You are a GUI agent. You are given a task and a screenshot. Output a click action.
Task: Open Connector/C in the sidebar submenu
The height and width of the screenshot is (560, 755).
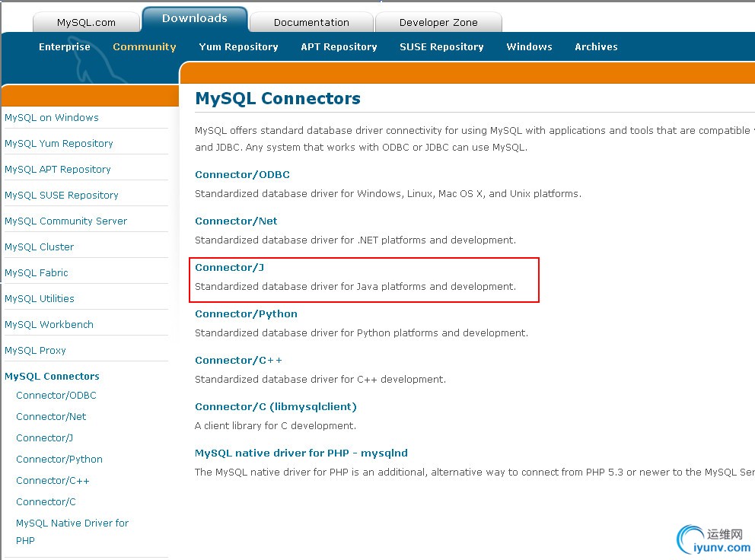coord(46,501)
